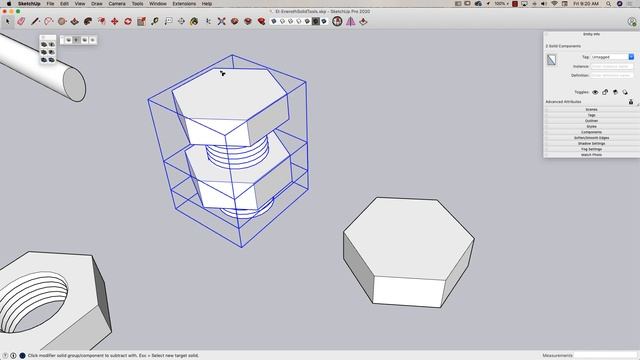Click top-left icon in small vertical palette

(44, 44)
